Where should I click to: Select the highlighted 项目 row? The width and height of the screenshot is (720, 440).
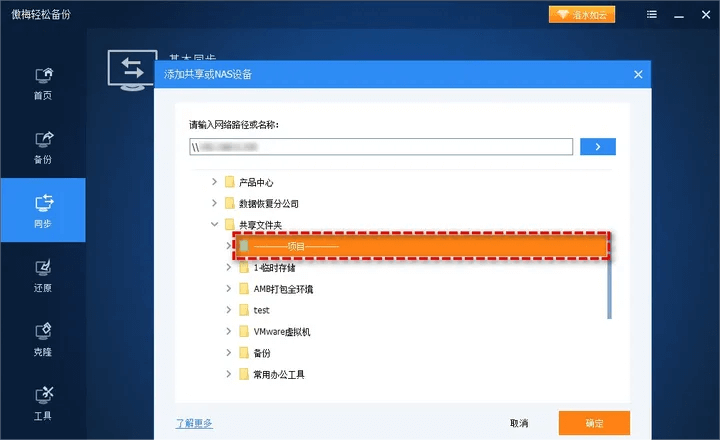coord(422,246)
